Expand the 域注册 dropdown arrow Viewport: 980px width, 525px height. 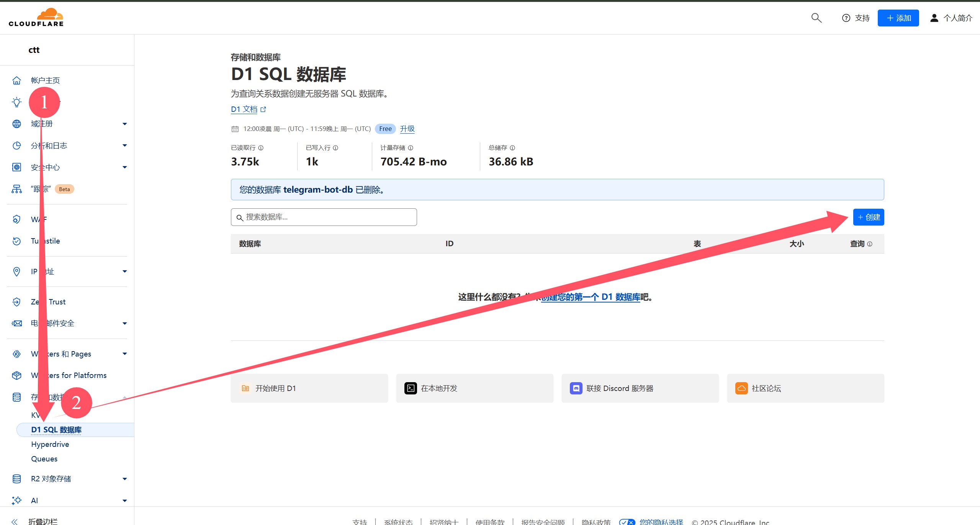click(124, 124)
